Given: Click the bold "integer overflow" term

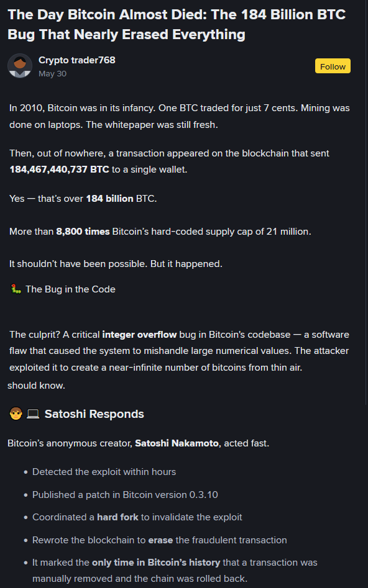Looking at the screenshot, I should coord(139,335).
